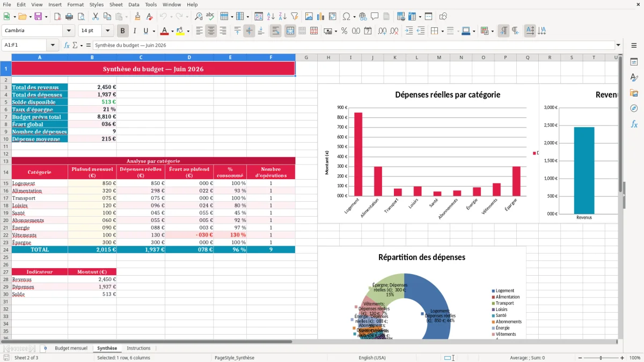Click the Save document icon
644x362 pixels.
tap(38, 17)
